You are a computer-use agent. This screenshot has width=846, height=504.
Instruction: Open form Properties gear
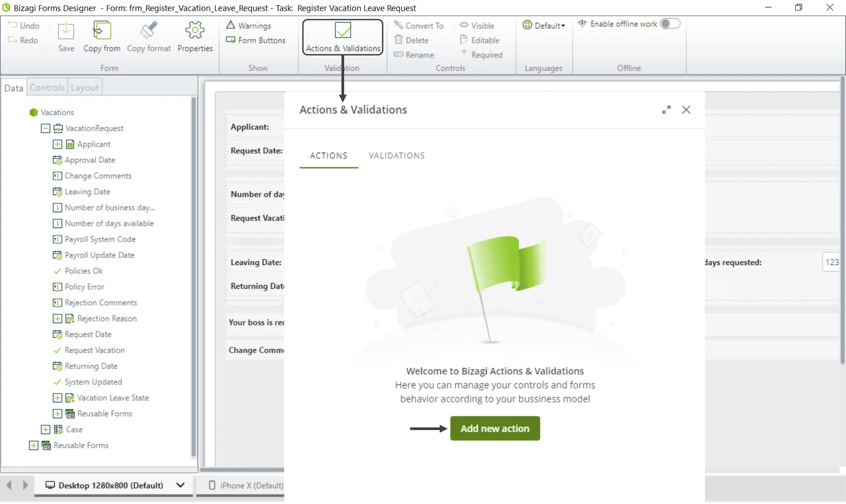coord(195,36)
